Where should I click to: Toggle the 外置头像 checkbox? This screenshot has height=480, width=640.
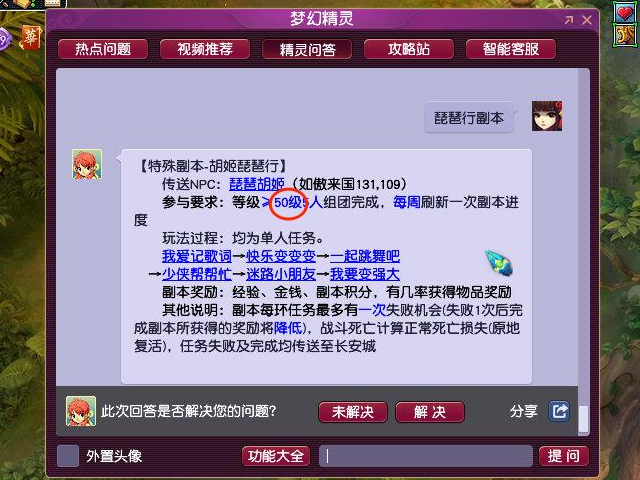tap(68, 456)
